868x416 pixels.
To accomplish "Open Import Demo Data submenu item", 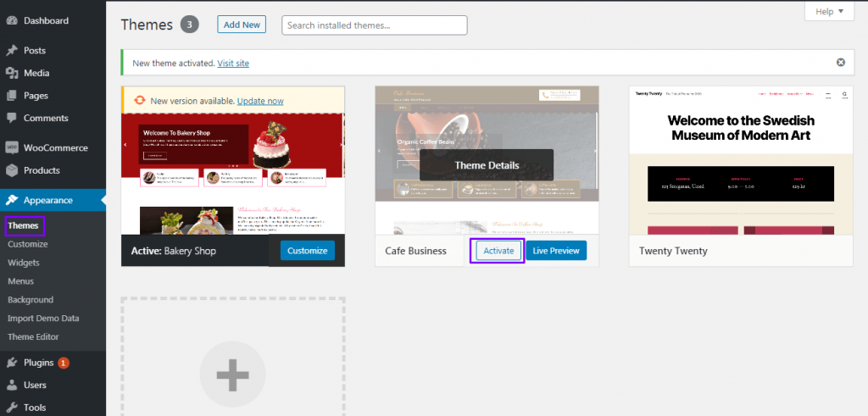I will (43, 319).
